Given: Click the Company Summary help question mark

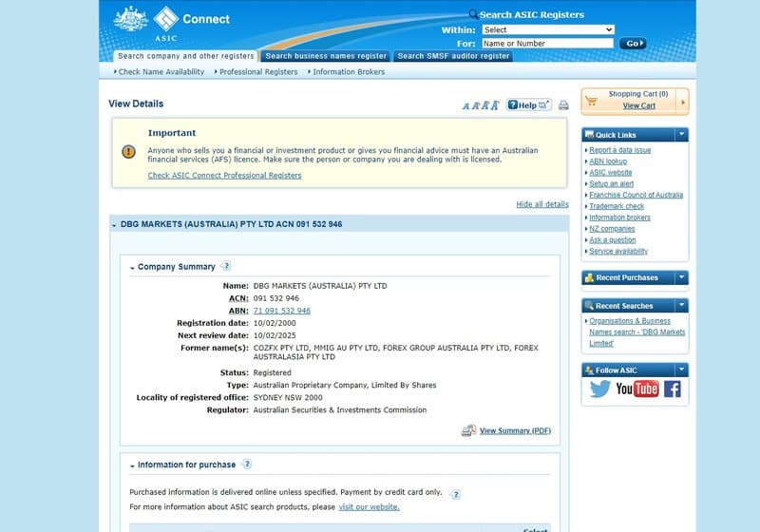Looking at the screenshot, I should tap(226, 266).
